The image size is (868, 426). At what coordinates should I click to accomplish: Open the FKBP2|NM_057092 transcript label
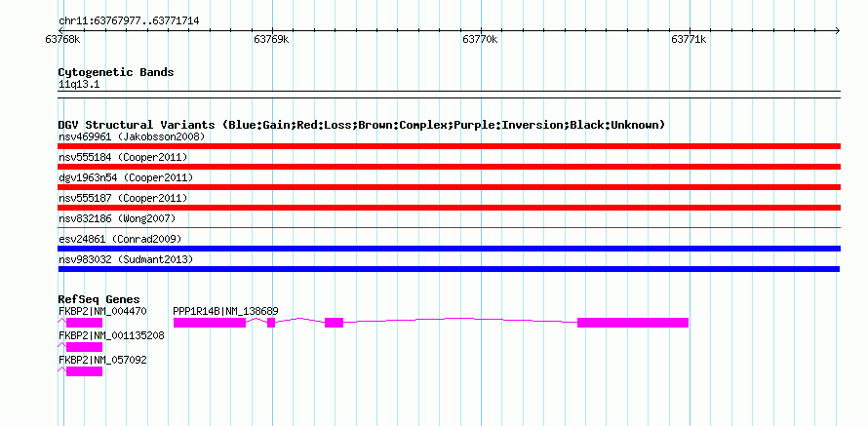(102, 360)
